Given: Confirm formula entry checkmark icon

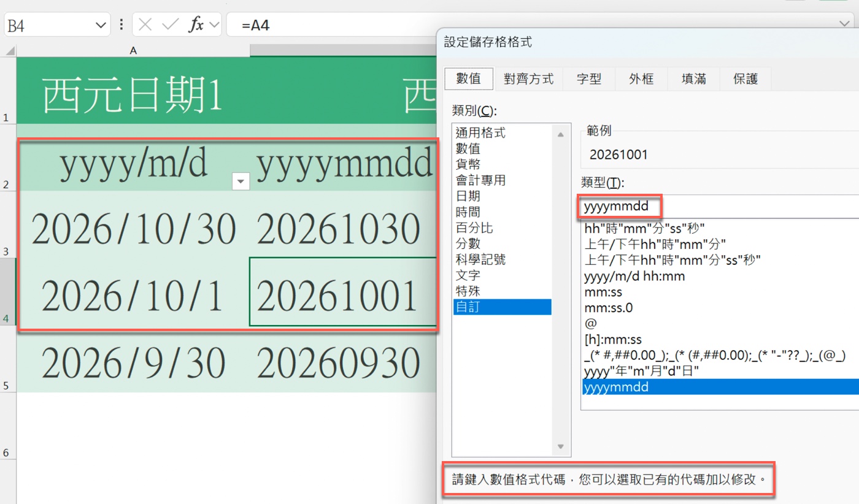Looking at the screenshot, I should coord(170,25).
